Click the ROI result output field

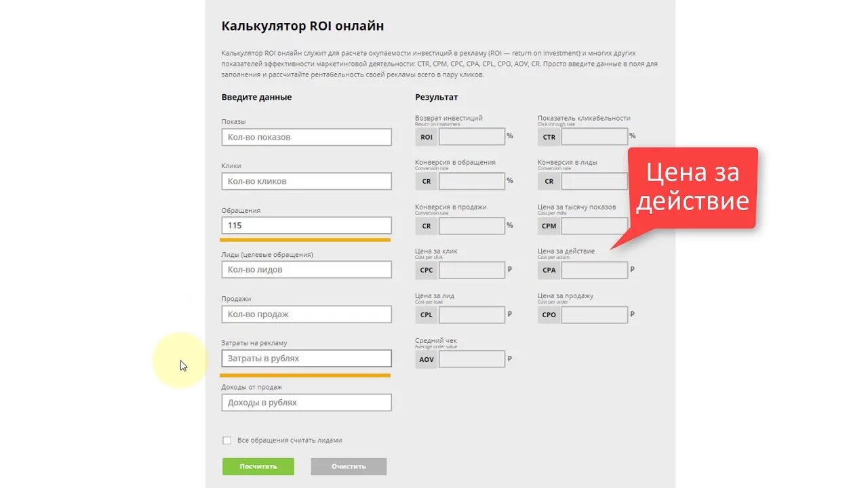click(x=472, y=137)
